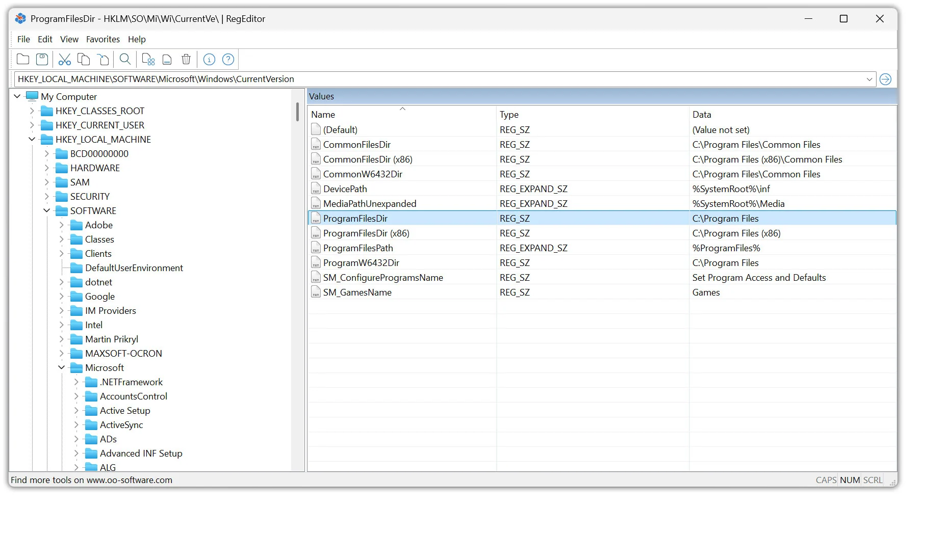Collapse the Microsoft key

62,367
